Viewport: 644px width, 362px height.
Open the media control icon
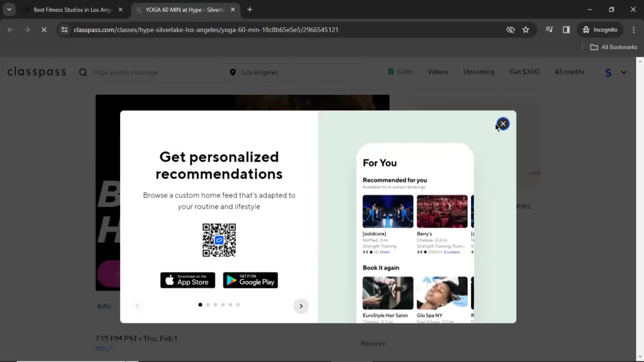[549, 30]
